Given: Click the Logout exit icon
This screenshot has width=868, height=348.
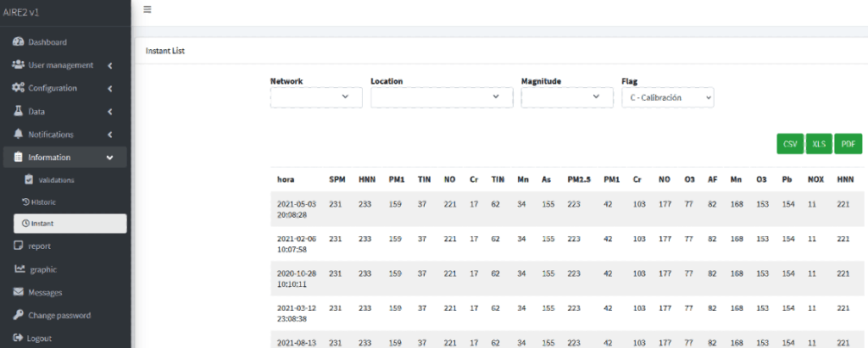Looking at the screenshot, I should (19, 338).
